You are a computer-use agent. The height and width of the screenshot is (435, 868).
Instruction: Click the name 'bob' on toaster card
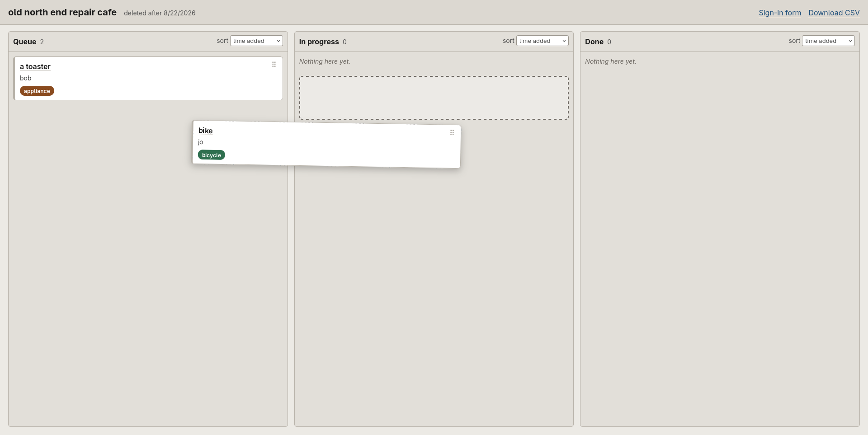point(26,78)
